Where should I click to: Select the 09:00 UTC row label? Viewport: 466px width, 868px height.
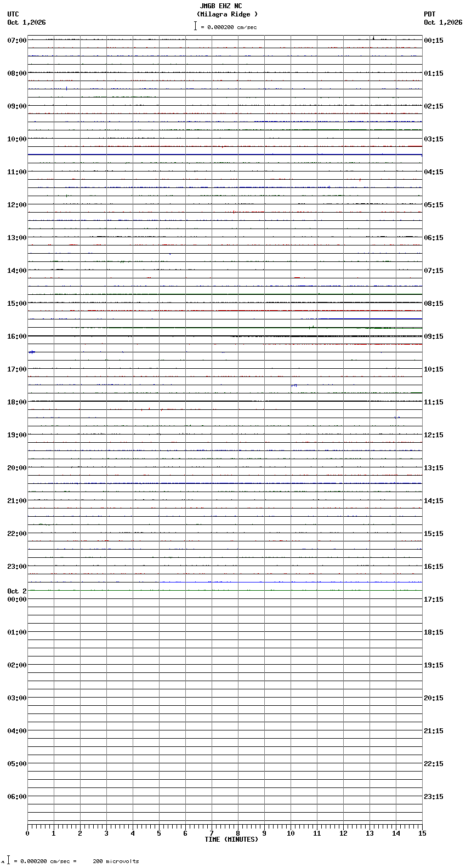(x=17, y=106)
